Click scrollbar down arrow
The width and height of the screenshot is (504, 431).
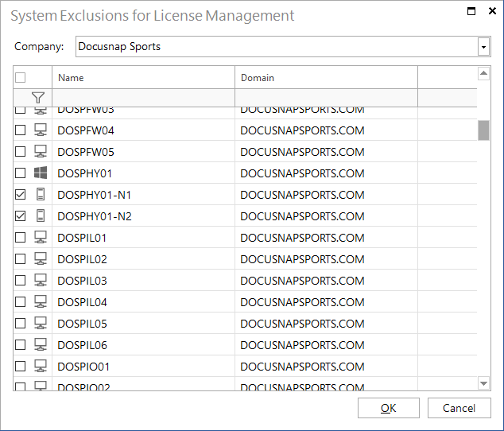pos(484,383)
